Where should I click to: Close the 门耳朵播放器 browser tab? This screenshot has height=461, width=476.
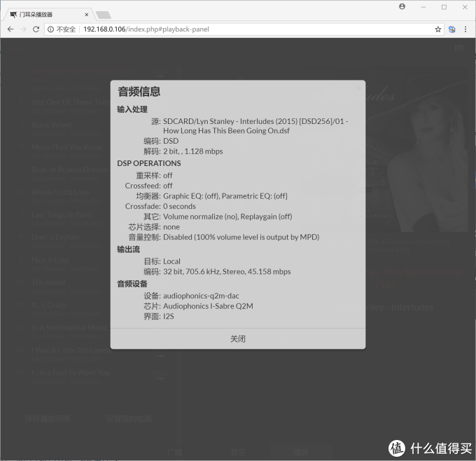tap(87, 15)
